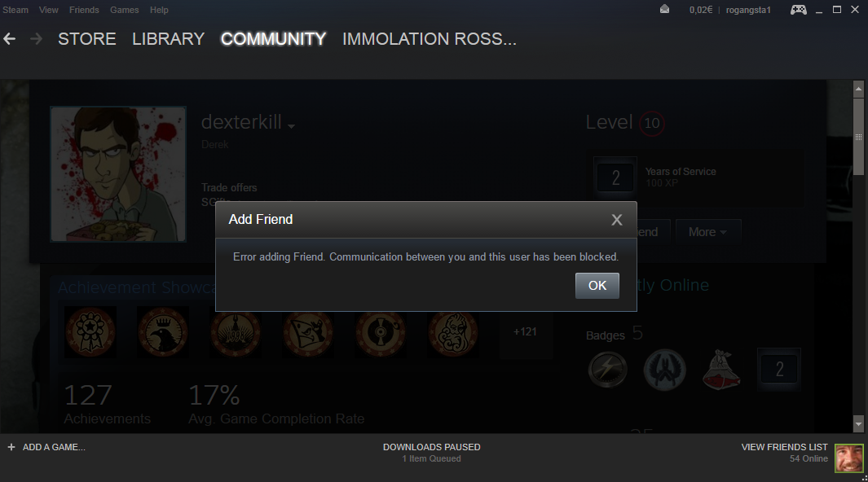Click VIEW FRIENDS LIST link
Viewport: 868px width, 482px height.
click(x=784, y=447)
